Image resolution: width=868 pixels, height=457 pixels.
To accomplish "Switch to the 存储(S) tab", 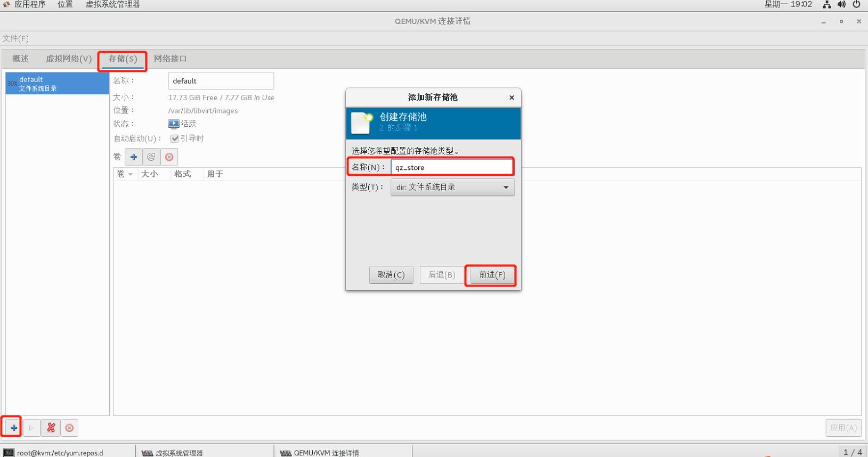I will click(123, 59).
